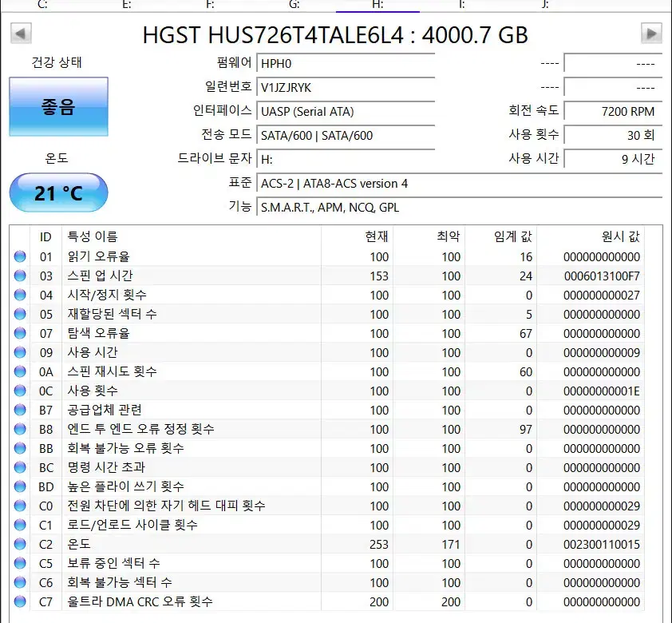Select the status circle for 울트라 DMA CRC 오류 횟수
The width and height of the screenshot is (672, 623).
(x=20, y=602)
